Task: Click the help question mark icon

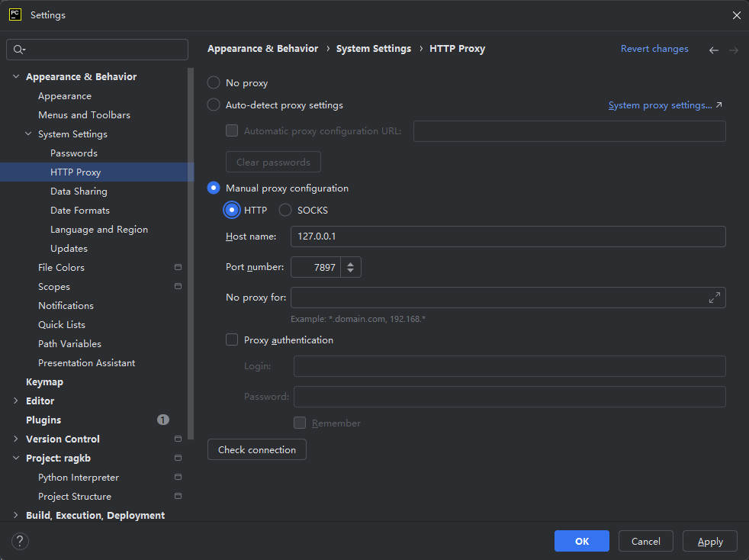Action: (20, 541)
